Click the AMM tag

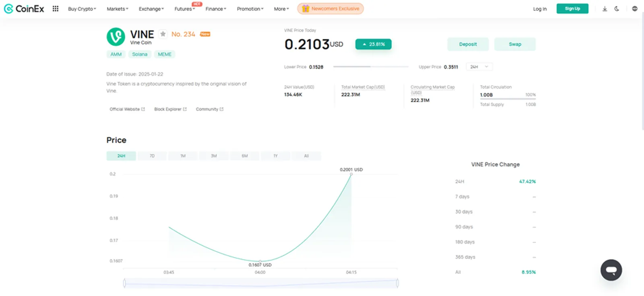[x=116, y=54]
